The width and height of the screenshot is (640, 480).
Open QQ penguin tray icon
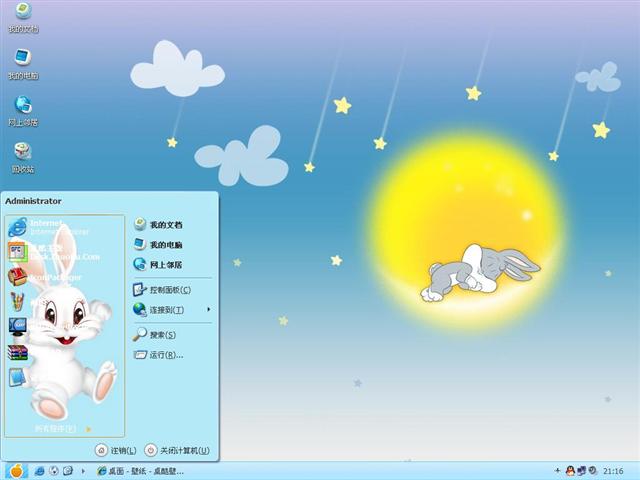[x=570, y=471]
